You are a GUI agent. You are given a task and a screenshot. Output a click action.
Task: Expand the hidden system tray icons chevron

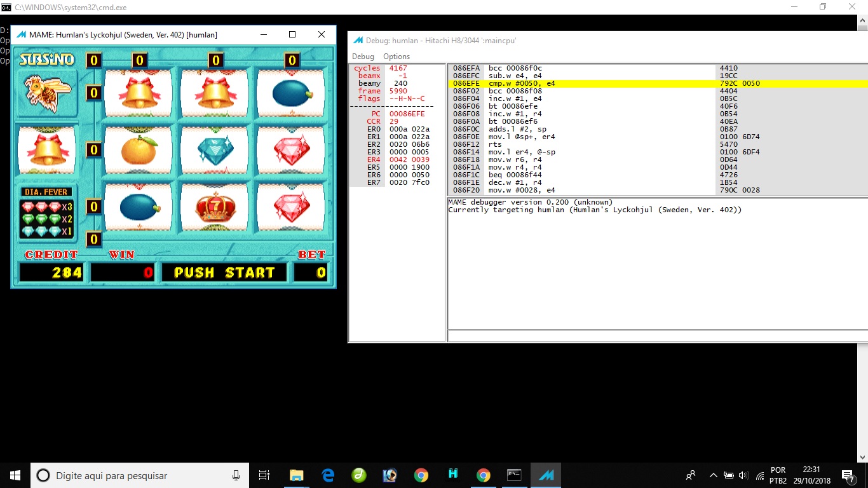pos(713,475)
